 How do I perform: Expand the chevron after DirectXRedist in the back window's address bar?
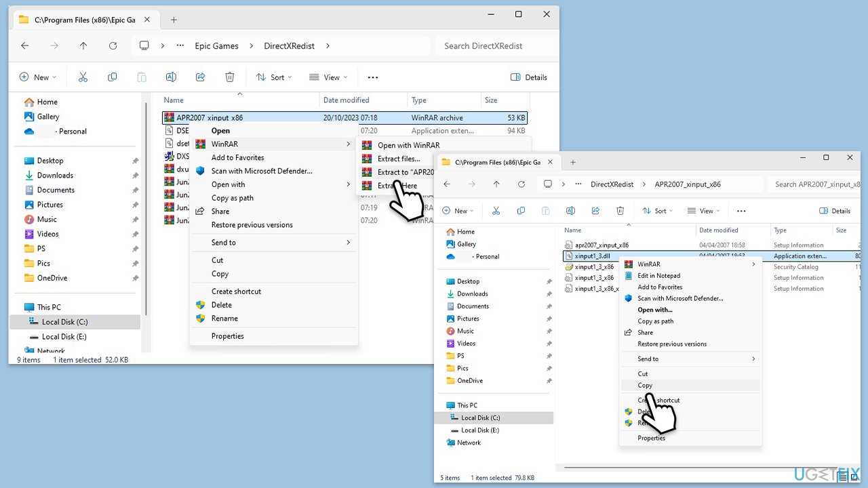click(x=328, y=46)
